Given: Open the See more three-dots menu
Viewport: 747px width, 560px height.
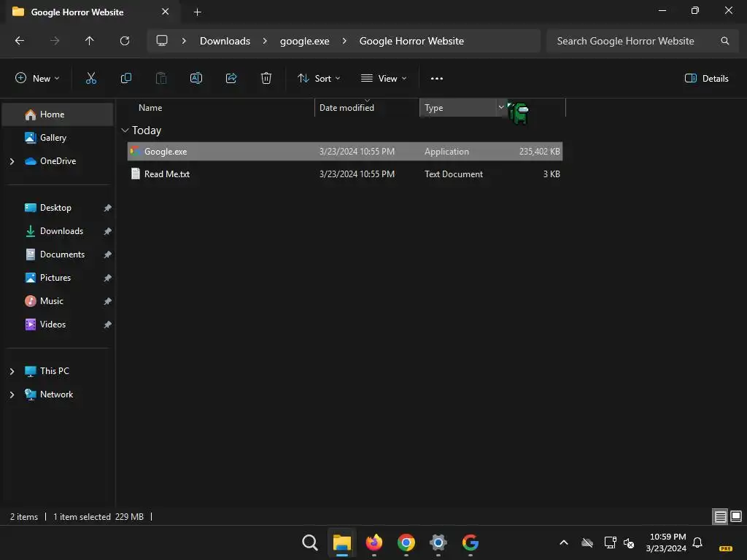Looking at the screenshot, I should 437,79.
